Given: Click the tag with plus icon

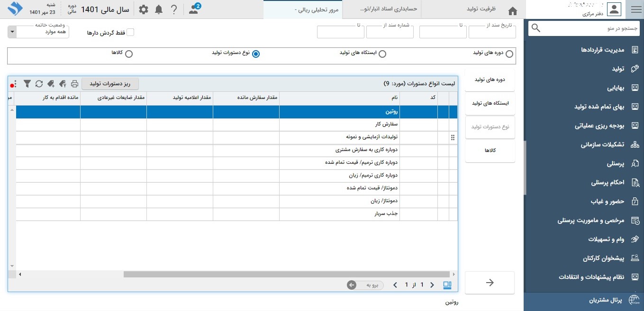Looking at the screenshot, I should (51, 84).
